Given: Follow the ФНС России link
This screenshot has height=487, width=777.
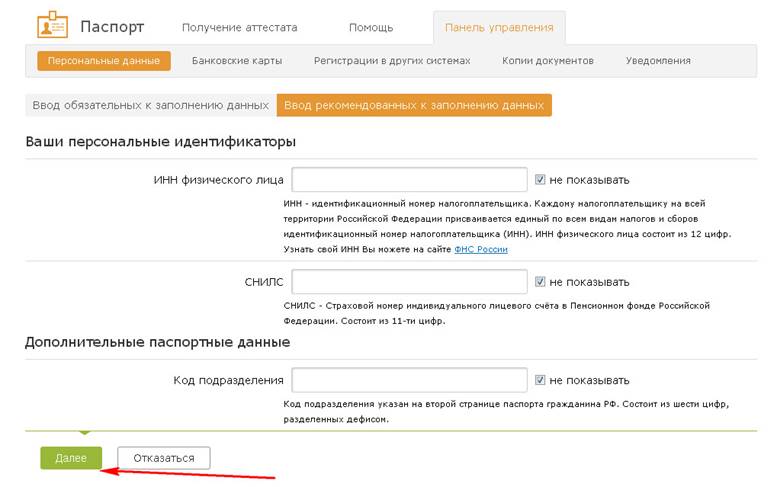Looking at the screenshot, I should 481,250.
